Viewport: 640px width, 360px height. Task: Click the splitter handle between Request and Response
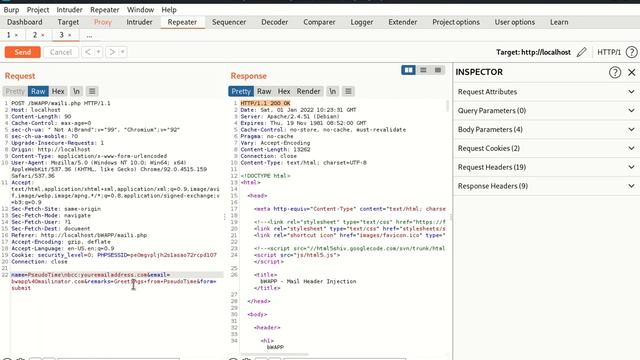pos(224,217)
